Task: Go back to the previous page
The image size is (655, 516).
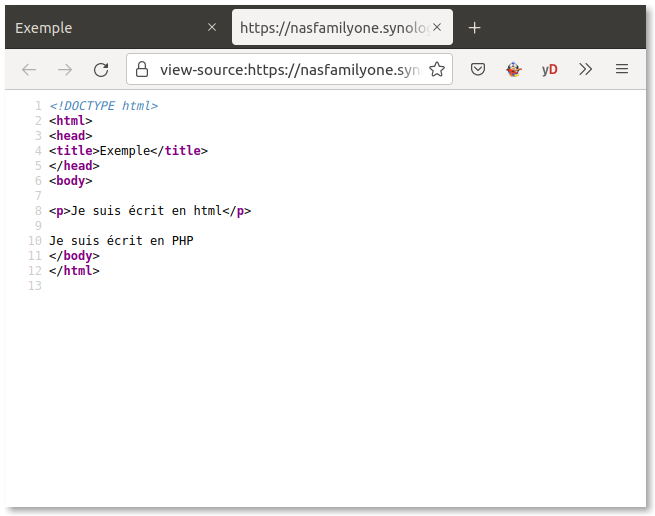Action: [x=29, y=69]
